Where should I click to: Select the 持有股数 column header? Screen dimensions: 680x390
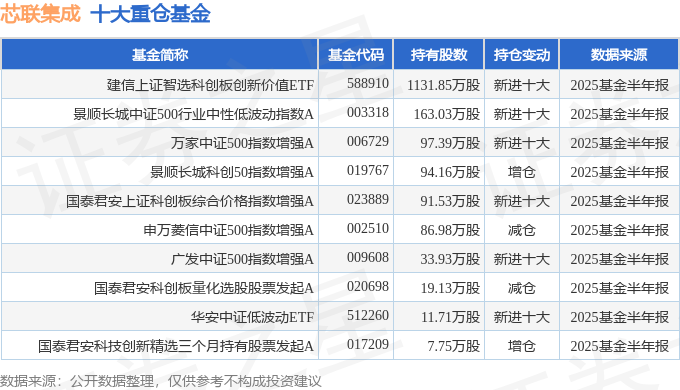pyautogui.click(x=438, y=55)
